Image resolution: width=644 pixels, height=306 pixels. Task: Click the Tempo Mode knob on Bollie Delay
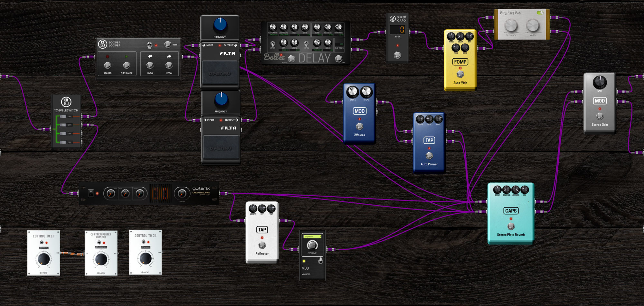pos(273,27)
